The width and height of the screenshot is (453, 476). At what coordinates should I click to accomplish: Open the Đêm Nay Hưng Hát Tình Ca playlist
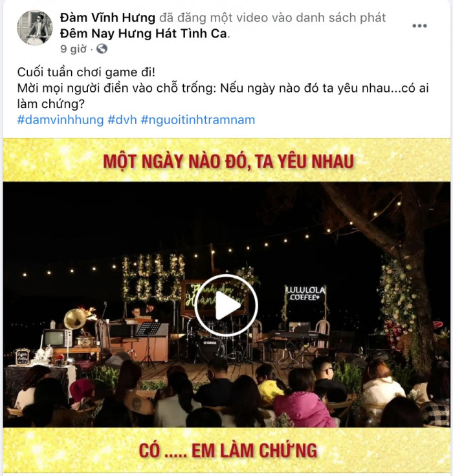pos(144,34)
